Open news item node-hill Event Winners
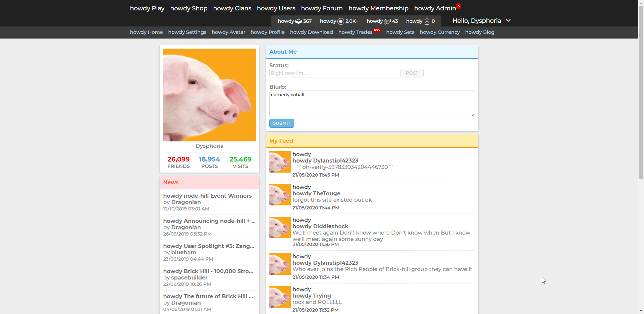644x314 pixels. tap(207, 196)
